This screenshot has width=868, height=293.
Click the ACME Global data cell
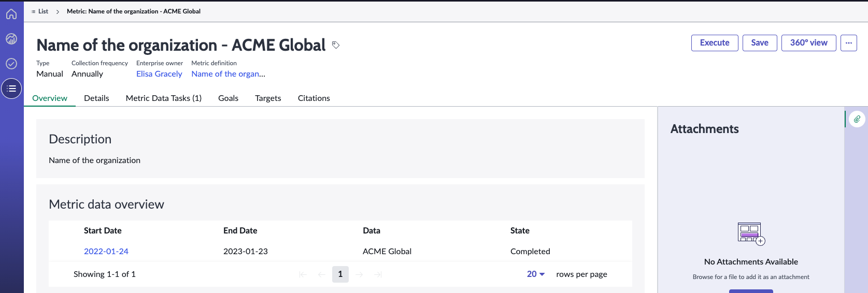click(387, 252)
